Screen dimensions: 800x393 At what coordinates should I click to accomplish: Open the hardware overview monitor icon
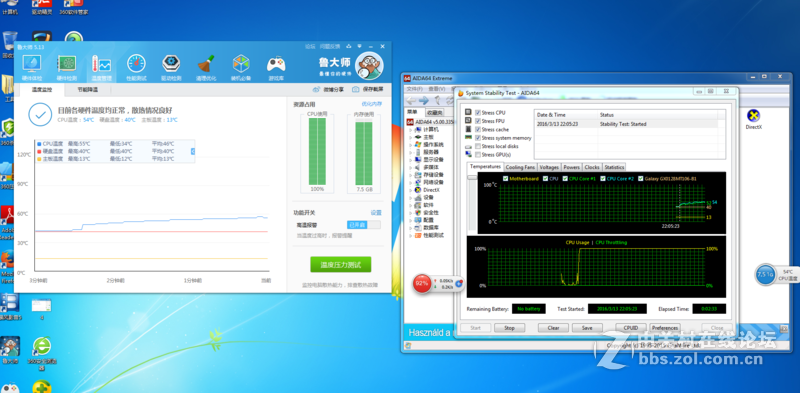click(32, 64)
